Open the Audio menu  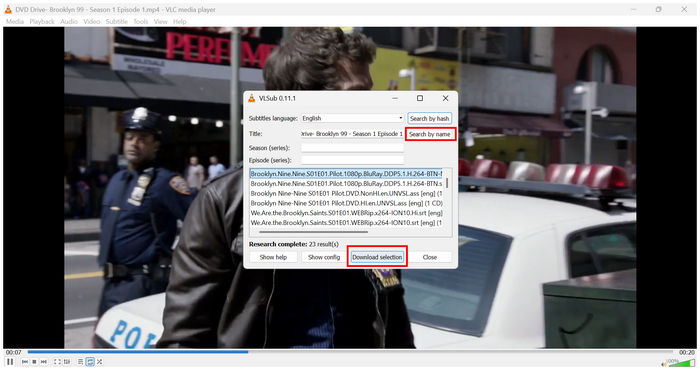pos(69,21)
